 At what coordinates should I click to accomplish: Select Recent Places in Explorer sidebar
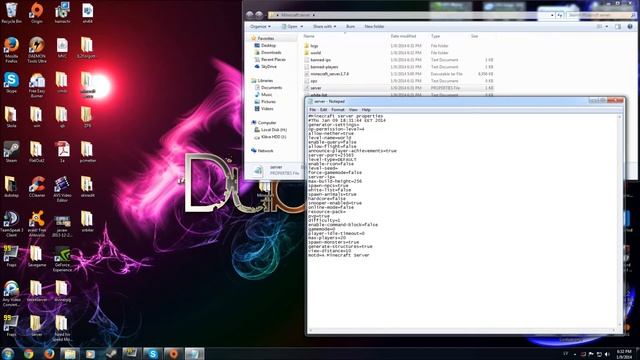click(273, 59)
